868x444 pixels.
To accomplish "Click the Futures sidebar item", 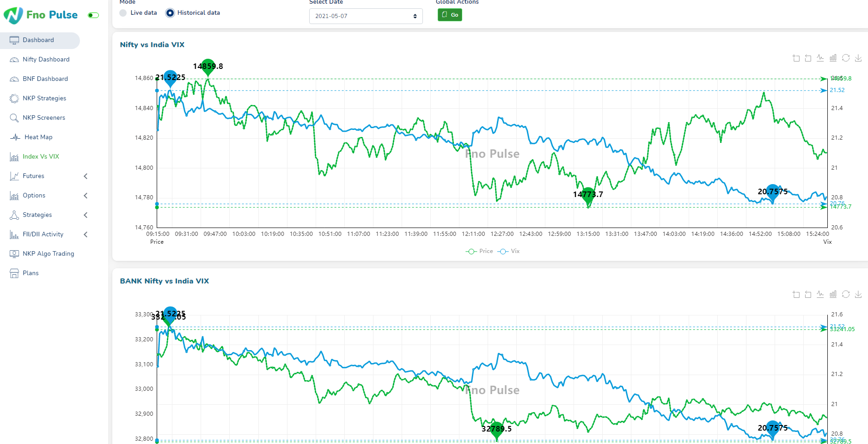I will pos(33,176).
